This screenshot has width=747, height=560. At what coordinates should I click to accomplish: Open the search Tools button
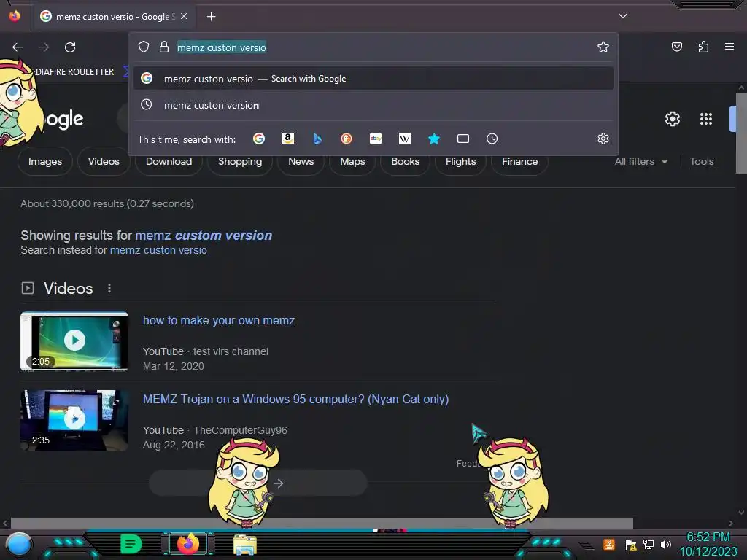702,161
